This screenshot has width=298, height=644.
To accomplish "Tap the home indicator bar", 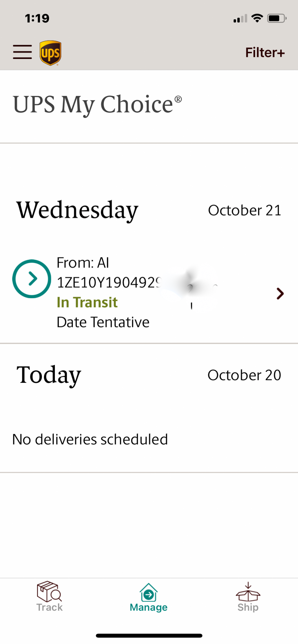I will 149,636.
